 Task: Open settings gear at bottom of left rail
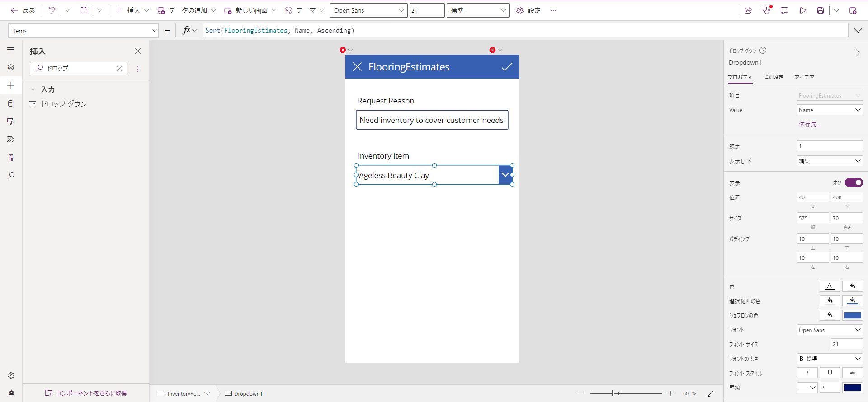point(11,375)
